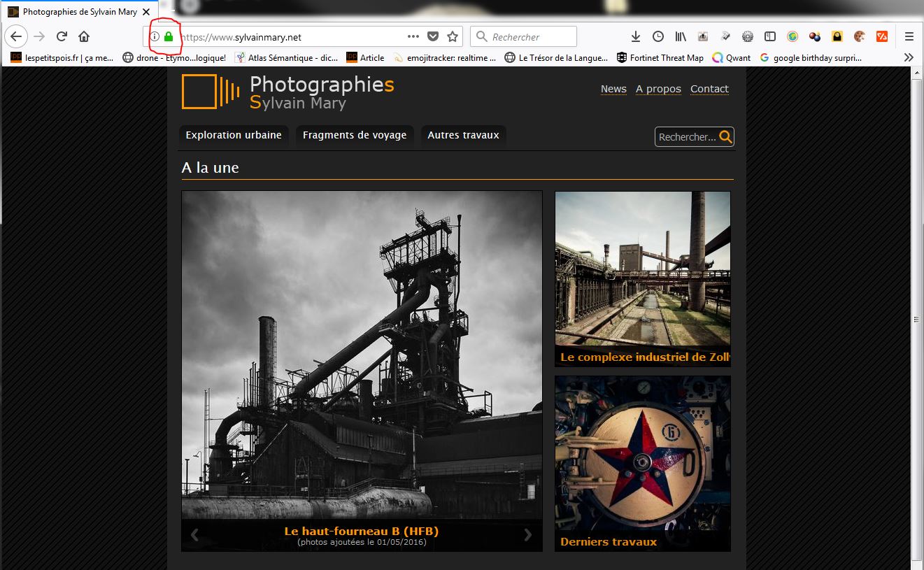Click the colorful globe extension icon
The width and height of the screenshot is (924, 570).
792,36
